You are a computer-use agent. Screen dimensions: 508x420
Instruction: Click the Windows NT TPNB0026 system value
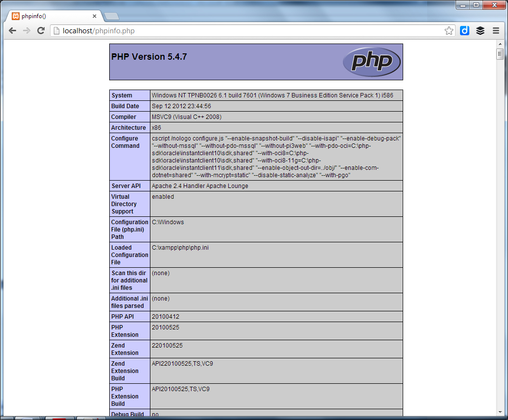[x=272, y=95]
